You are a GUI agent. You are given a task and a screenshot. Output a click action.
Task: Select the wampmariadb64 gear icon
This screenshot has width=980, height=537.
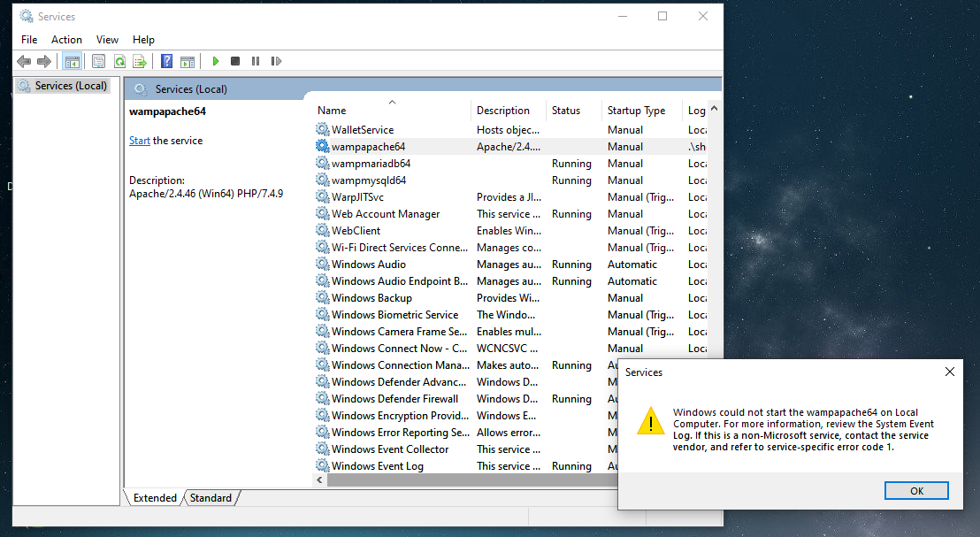(323, 163)
